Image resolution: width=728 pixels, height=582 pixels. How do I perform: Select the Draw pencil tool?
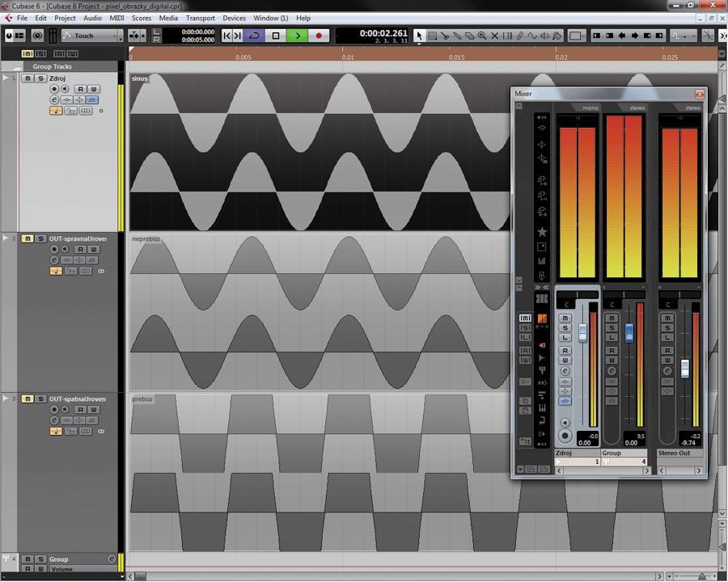pyautogui.click(x=520, y=36)
